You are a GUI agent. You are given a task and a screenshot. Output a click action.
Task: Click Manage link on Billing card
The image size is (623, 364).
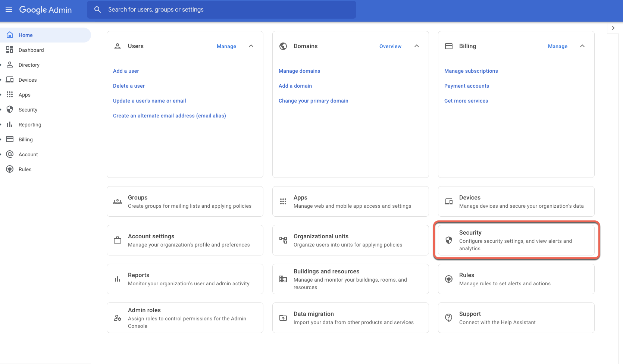tap(558, 46)
